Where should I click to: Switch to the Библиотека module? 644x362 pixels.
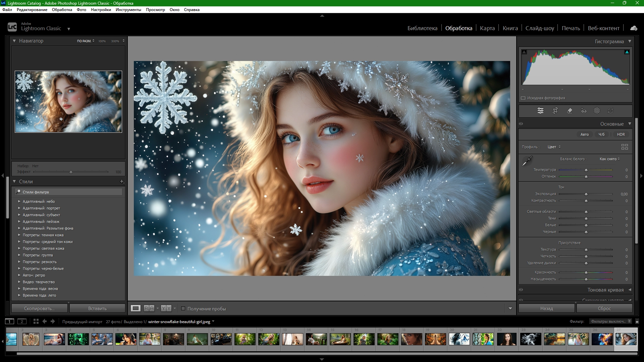click(422, 28)
